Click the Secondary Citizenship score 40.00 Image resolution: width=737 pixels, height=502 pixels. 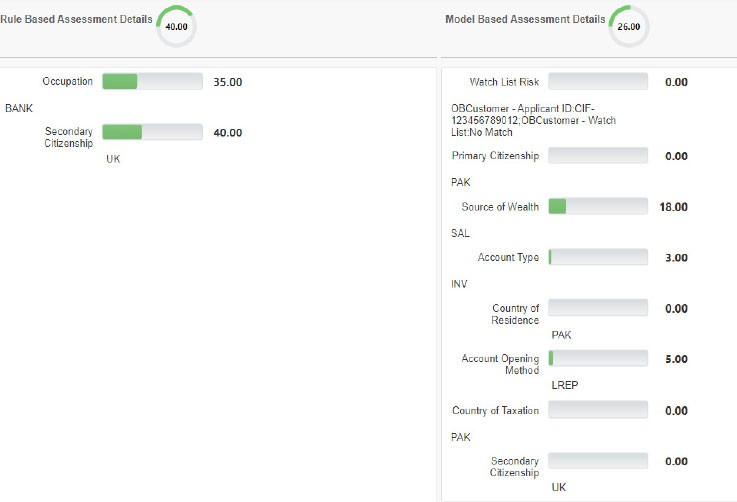(x=228, y=133)
